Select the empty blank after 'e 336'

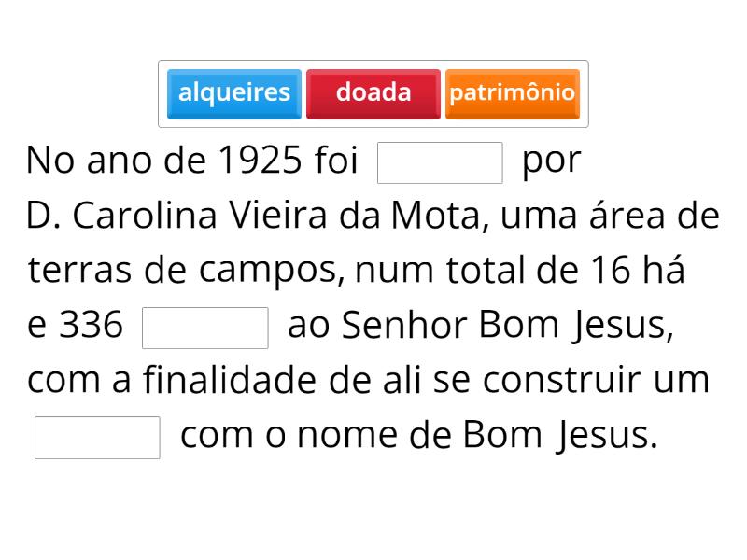tap(204, 328)
